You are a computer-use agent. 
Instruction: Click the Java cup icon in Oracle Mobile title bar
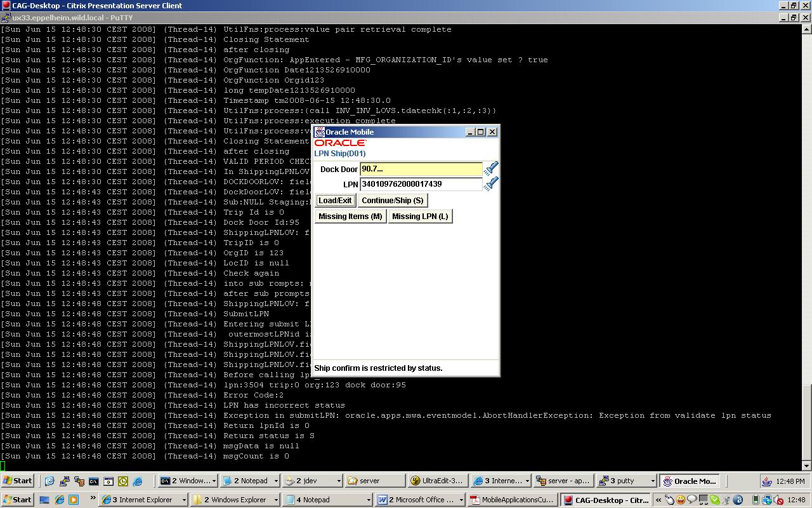coord(320,132)
